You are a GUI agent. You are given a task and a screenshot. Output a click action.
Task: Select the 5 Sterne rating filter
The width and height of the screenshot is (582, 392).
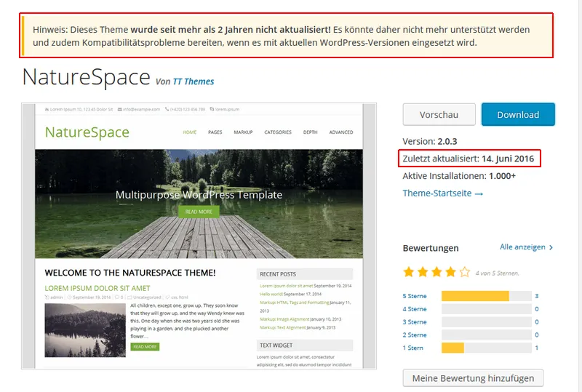pyautogui.click(x=415, y=296)
